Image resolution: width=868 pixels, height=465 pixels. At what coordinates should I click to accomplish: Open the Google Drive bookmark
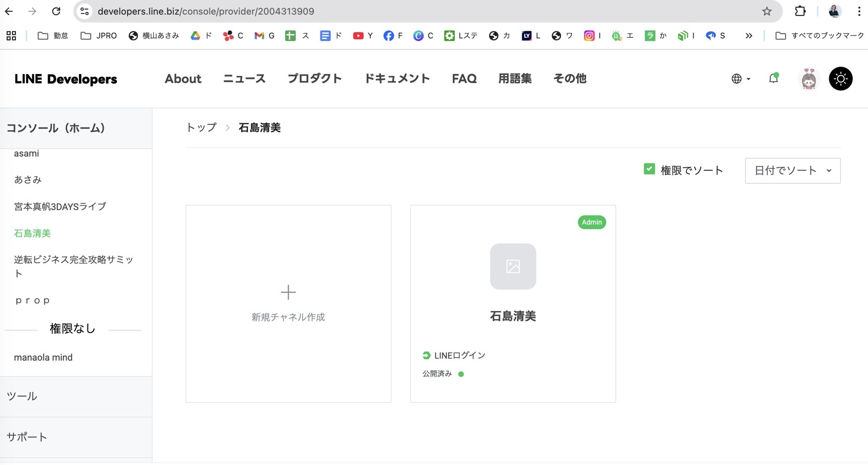pyautogui.click(x=201, y=36)
